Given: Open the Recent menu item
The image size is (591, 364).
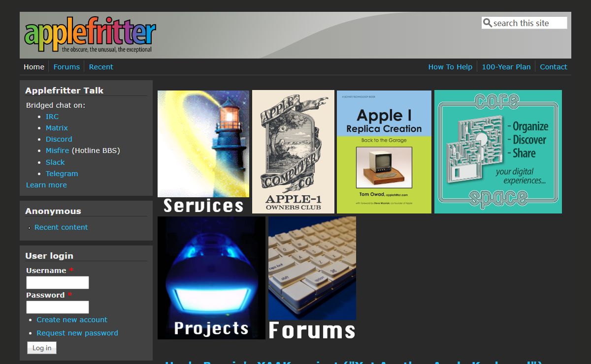Looking at the screenshot, I should 101,67.
